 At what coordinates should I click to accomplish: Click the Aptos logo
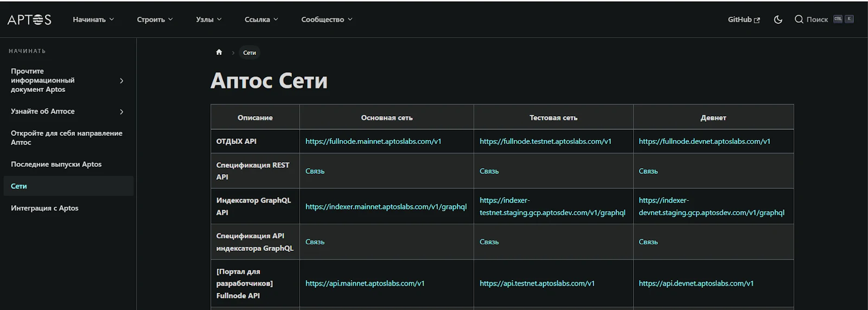click(x=29, y=20)
